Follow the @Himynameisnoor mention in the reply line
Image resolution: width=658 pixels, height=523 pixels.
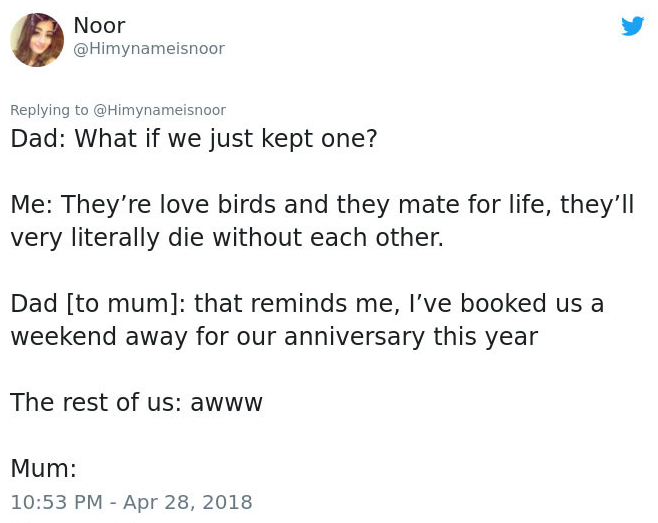pyautogui.click(x=159, y=110)
